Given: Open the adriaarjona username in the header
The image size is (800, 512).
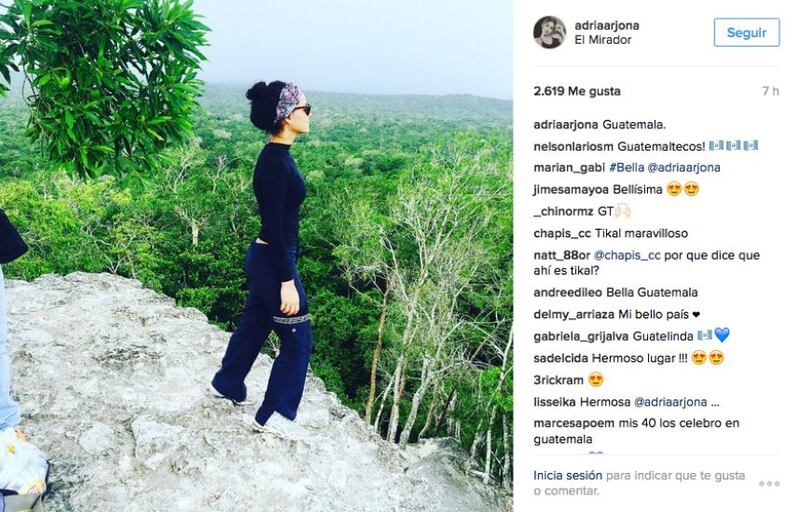Looking at the screenshot, I should click(607, 25).
